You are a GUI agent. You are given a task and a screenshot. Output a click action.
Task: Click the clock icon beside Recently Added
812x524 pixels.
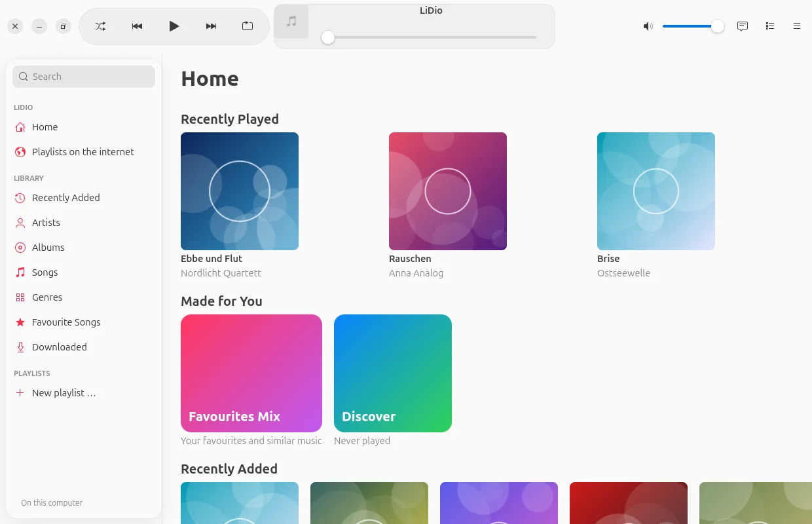click(20, 198)
